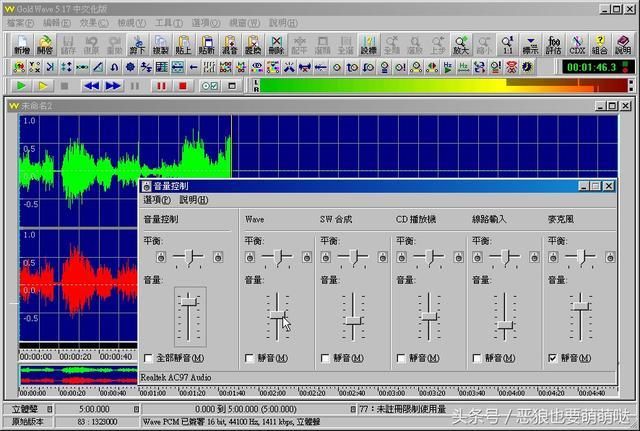Click the 混音 (Mix) toolbar icon
The height and width of the screenshot is (431, 640).
[x=229, y=44]
